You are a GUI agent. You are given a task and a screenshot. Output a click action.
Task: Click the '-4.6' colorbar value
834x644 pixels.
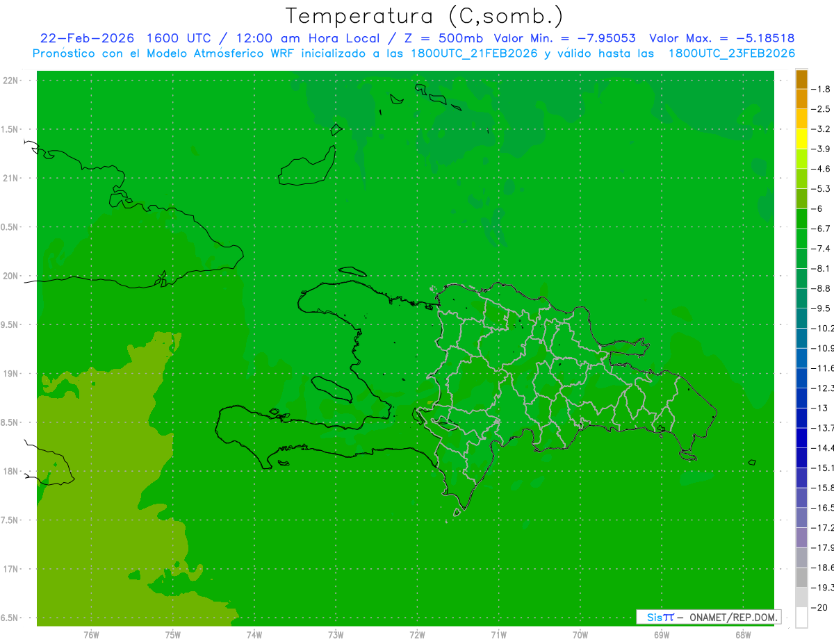pyautogui.click(x=821, y=169)
